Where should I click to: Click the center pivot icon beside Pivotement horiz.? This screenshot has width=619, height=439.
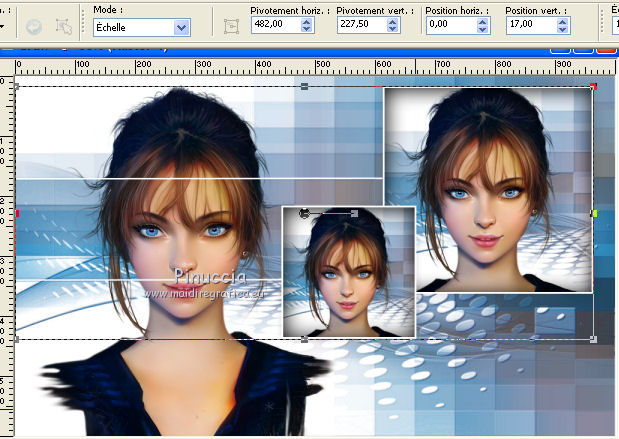click(x=232, y=27)
